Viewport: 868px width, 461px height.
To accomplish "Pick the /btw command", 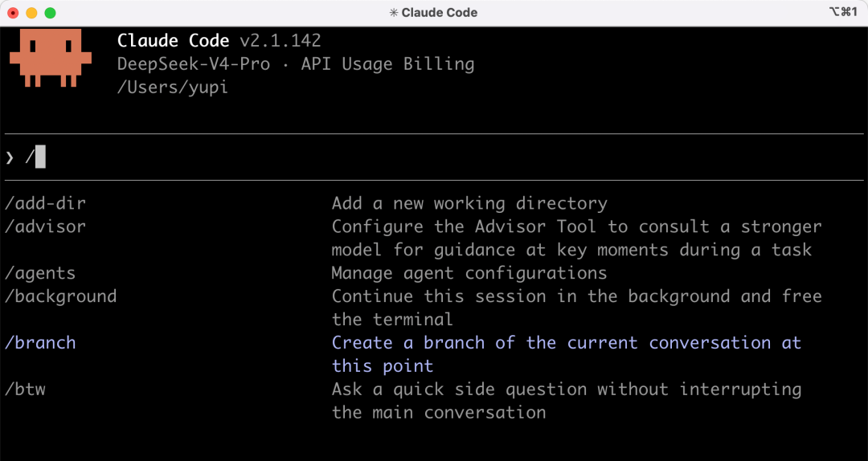I will click(26, 390).
